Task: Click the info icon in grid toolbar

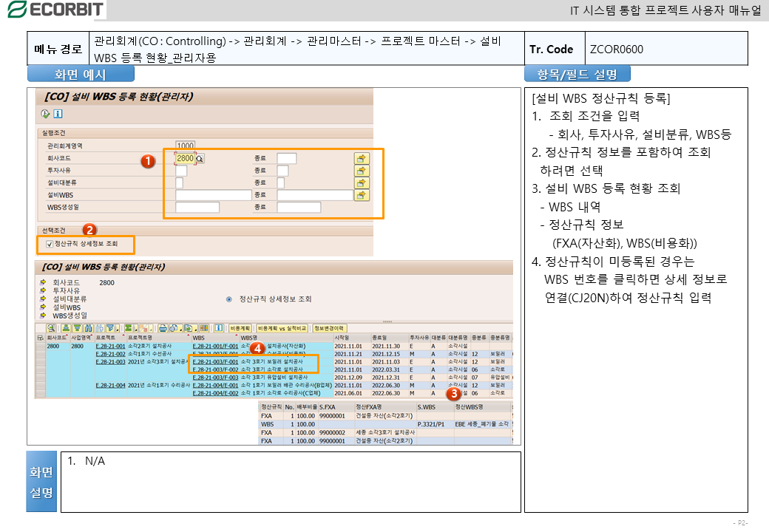Action: pyautogui.click(x=219, y=328)
